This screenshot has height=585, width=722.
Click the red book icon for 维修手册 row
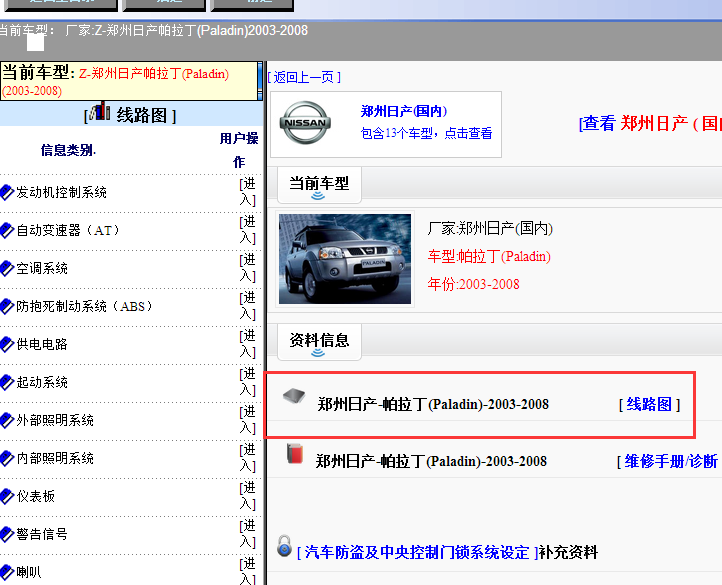(x=295, y=453)
